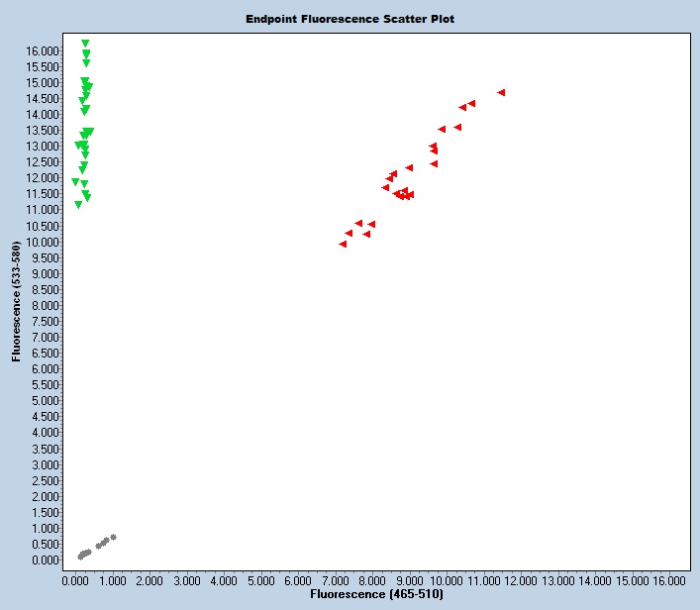Click the Endpoint Fluorescence Scatter Plot title
The width and height of the screenshot is (700, 610).
pyautogui.click(x=350, y=19)
